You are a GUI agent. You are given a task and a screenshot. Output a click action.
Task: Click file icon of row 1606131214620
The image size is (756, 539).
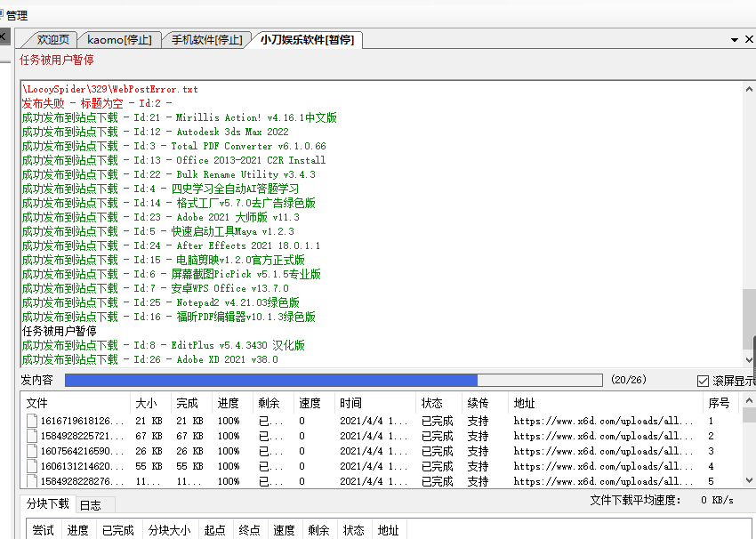coord(32,466)
